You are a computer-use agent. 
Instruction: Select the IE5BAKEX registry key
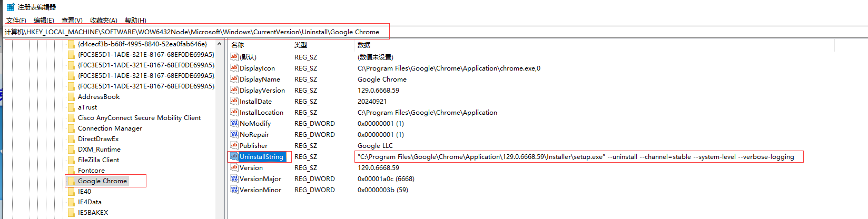coord(93,213)
